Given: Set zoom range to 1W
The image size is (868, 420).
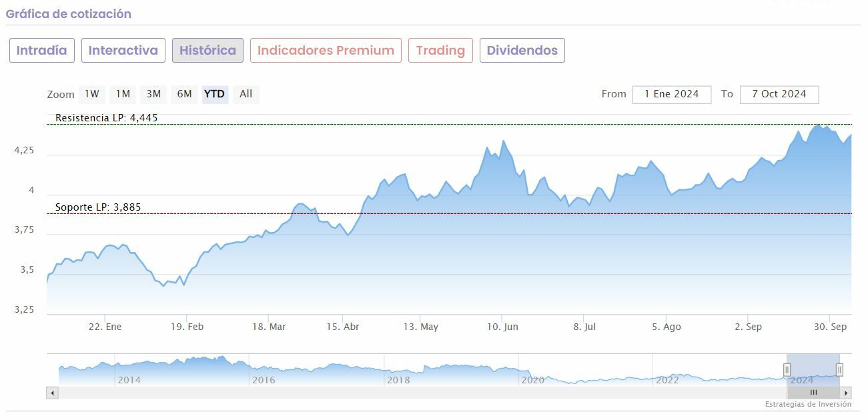Looking at the screenshot, I should point(92,94).
